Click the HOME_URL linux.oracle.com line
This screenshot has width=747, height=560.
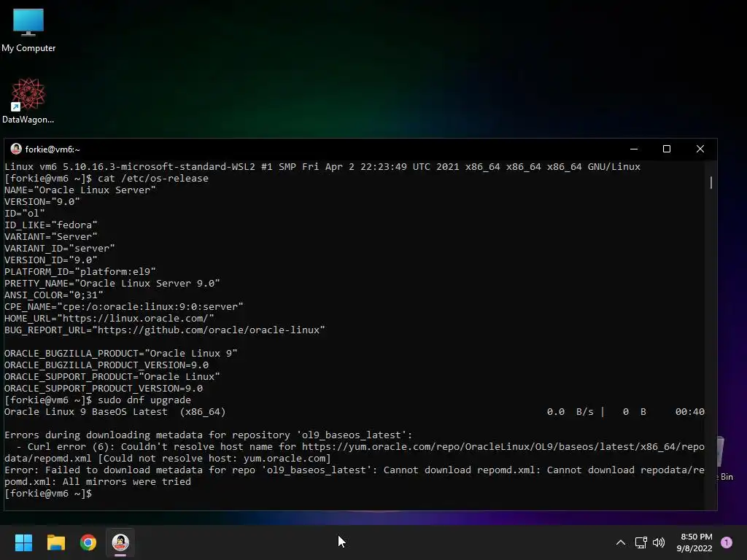coord(109,319)
